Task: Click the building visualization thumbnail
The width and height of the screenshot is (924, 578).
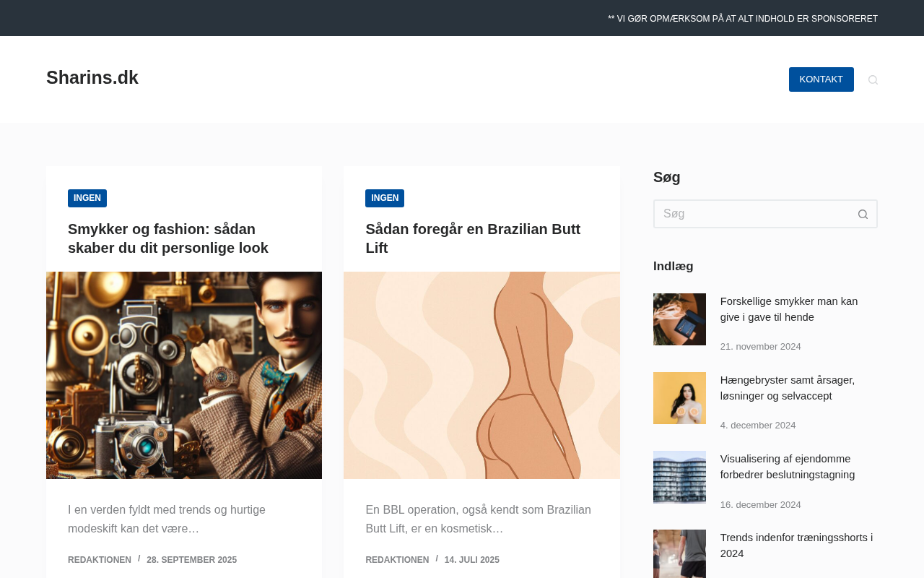Action: [x=679, y=477]
